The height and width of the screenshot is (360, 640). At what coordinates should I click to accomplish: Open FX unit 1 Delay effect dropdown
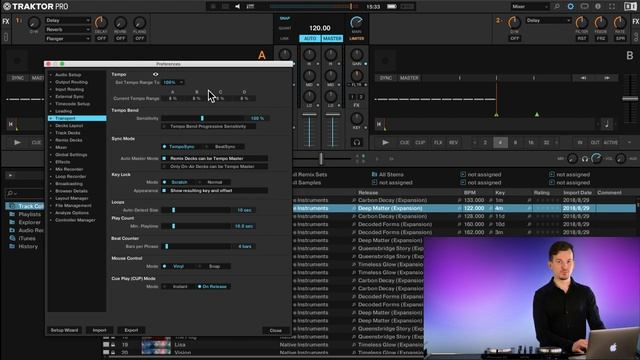coord(67,20)
